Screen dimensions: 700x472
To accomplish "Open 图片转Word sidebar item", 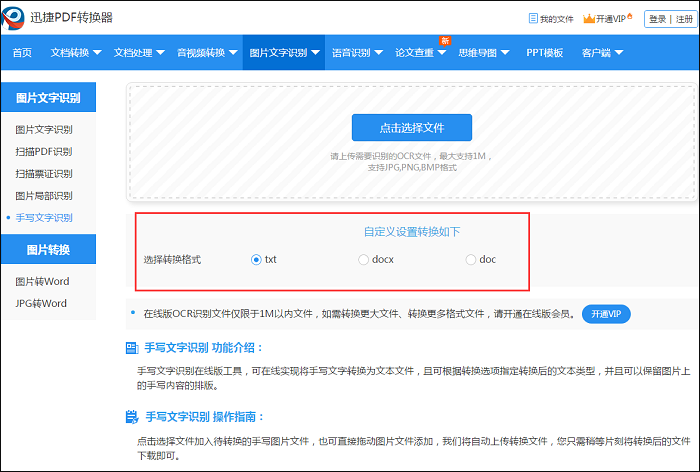I will click(42, 281).
